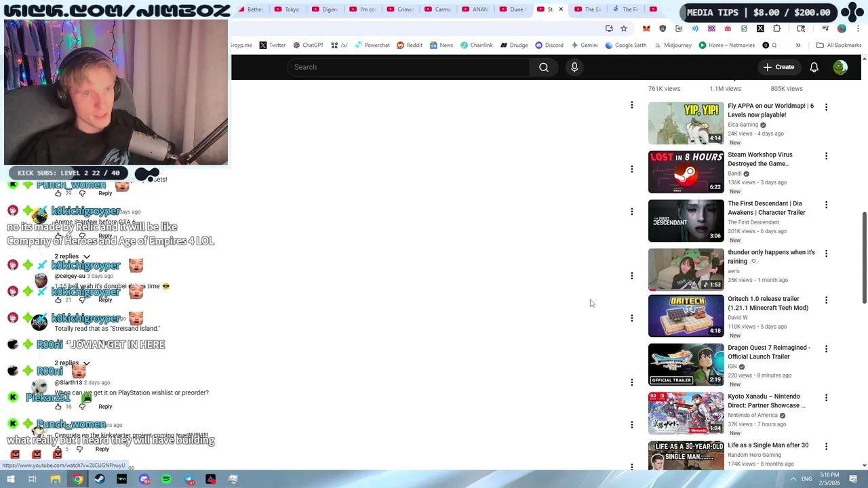Open the Drudge bookmark
This screenshot has width=868, height=488.
click(514, 45)
